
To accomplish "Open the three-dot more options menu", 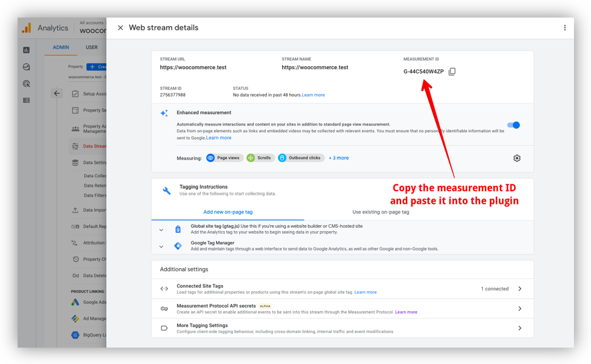I will click(x=565, y=27).
